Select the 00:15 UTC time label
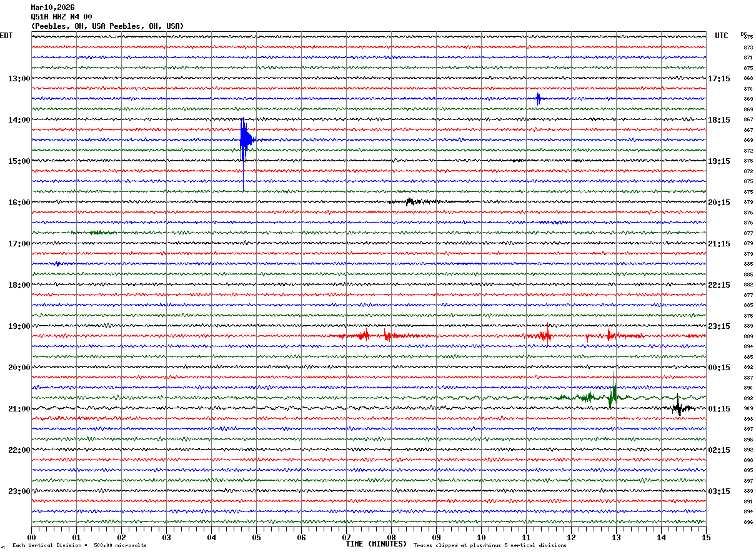 pyautogui.click(x=719, y=368)
